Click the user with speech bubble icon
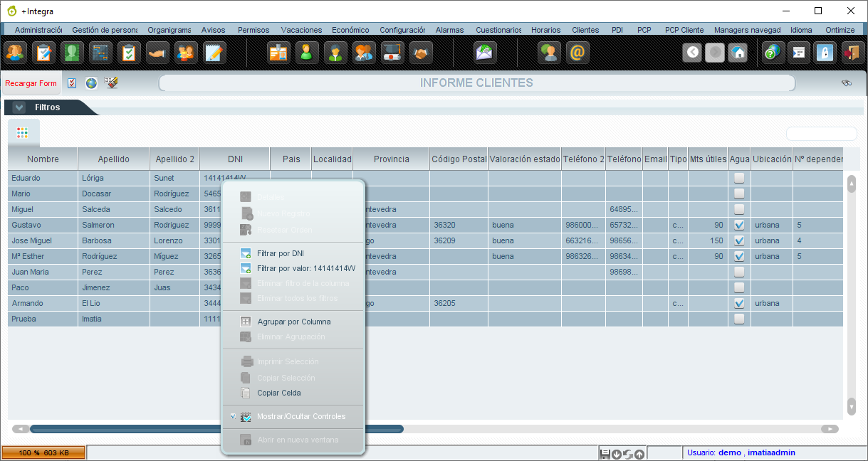This screenshot has height=461, width=868. click(x=549, y=53)
